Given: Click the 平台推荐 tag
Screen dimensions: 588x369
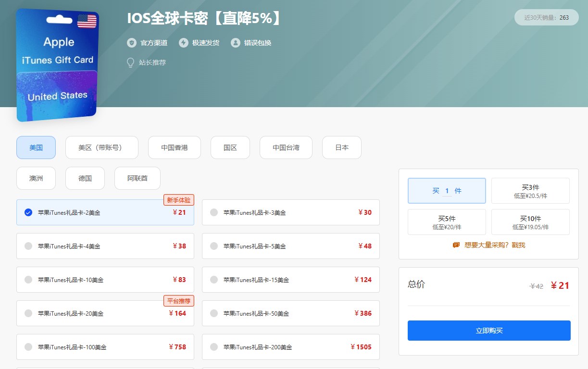Looking at the screenshot, I should click(x=179, y=301).
